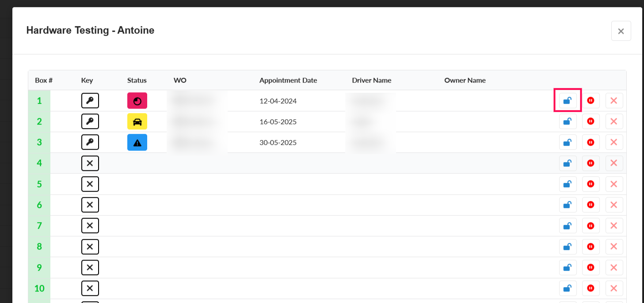Screen dimensions: 644x303
Task: Click the Appointment Date column header
Action: coord(288,80)
